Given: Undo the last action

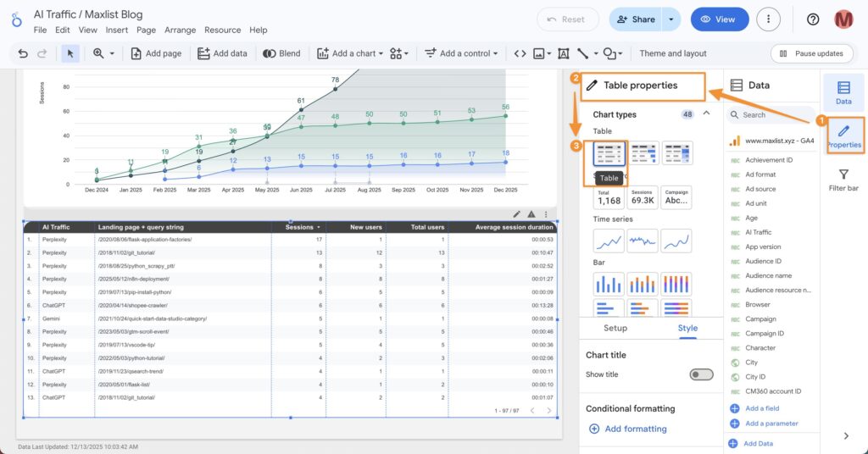Looking at the screenshot, I should 23,53.
